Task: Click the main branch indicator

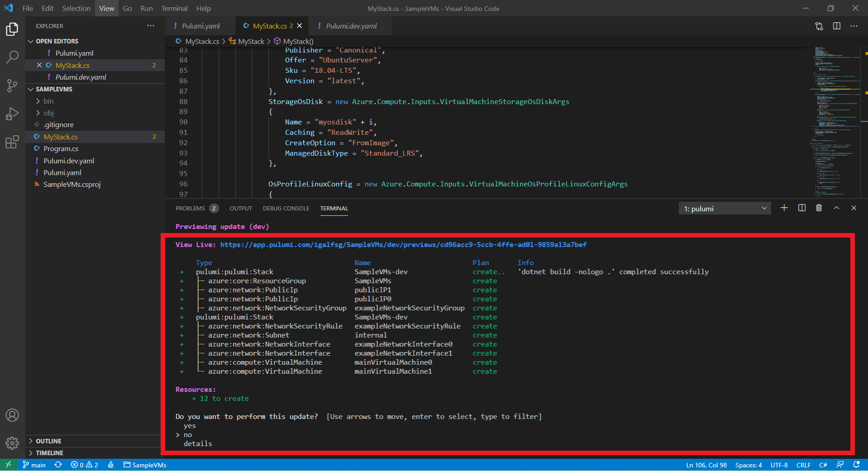Action: tap(34, 465)
